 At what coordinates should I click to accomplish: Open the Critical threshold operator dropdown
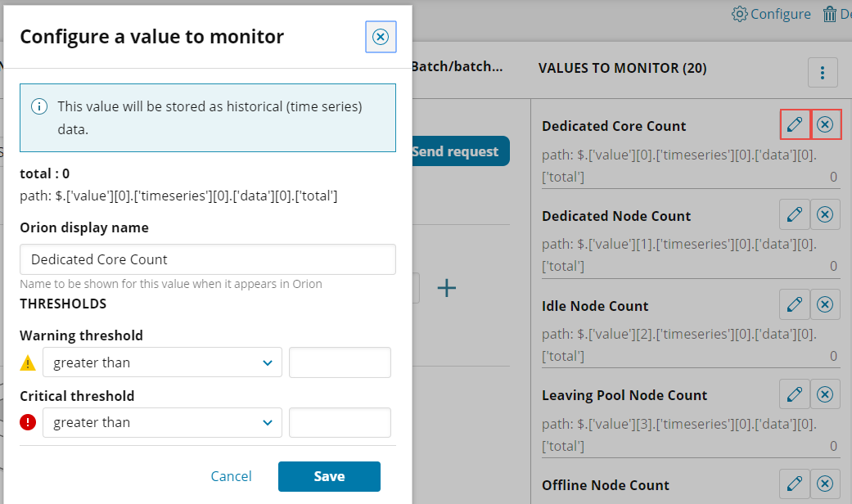click(x=162, y=423)
